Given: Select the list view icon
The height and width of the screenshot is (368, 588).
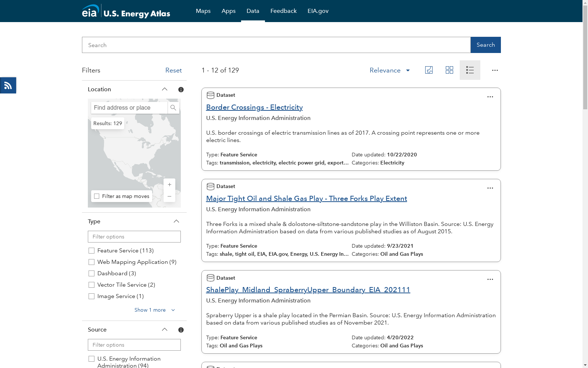Looking at the screenshot, I should 470,70.
